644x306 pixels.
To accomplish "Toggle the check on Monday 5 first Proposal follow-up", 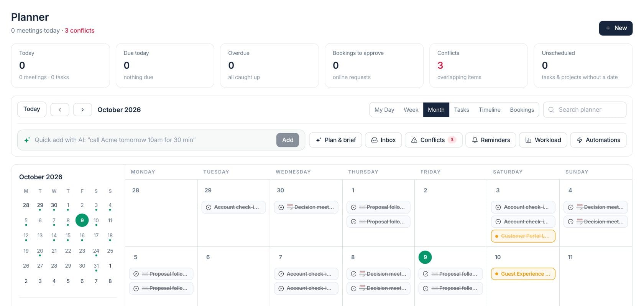I will point(136,274).
